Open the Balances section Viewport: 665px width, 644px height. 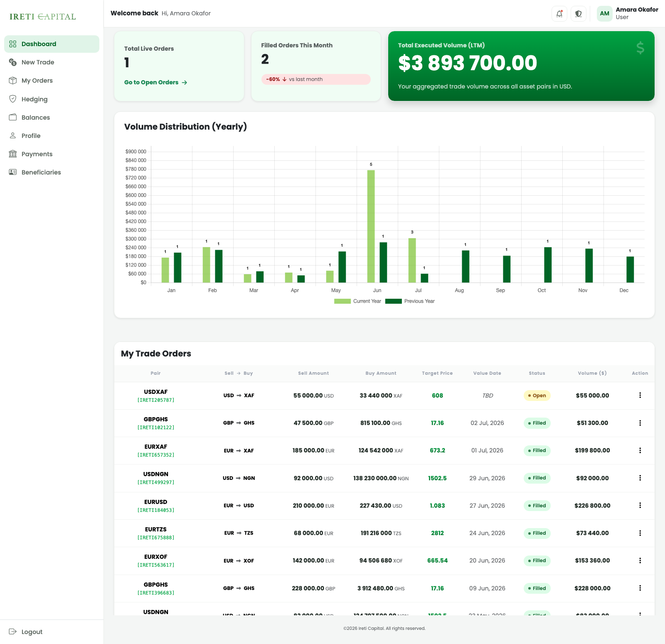click(x=52, y=117)
